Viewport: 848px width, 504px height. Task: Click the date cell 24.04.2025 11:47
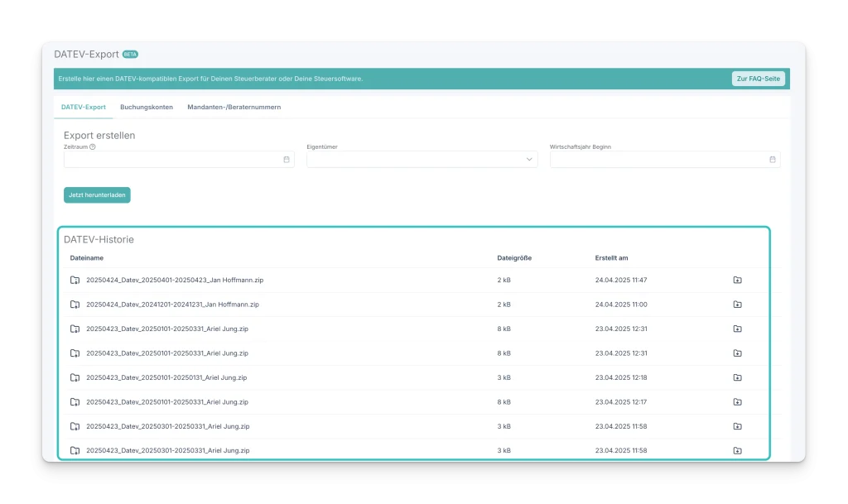click(x=621, y=280)
